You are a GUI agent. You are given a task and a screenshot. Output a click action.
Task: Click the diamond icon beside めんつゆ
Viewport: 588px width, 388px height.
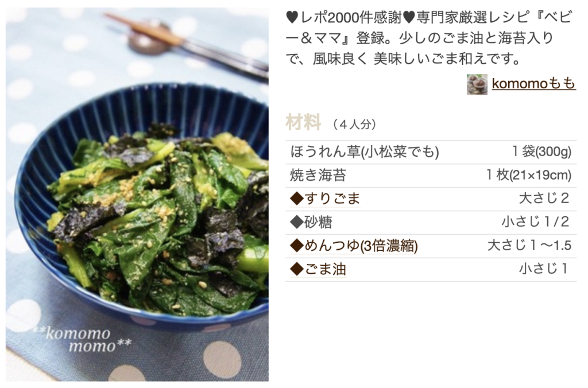point(297,246)
